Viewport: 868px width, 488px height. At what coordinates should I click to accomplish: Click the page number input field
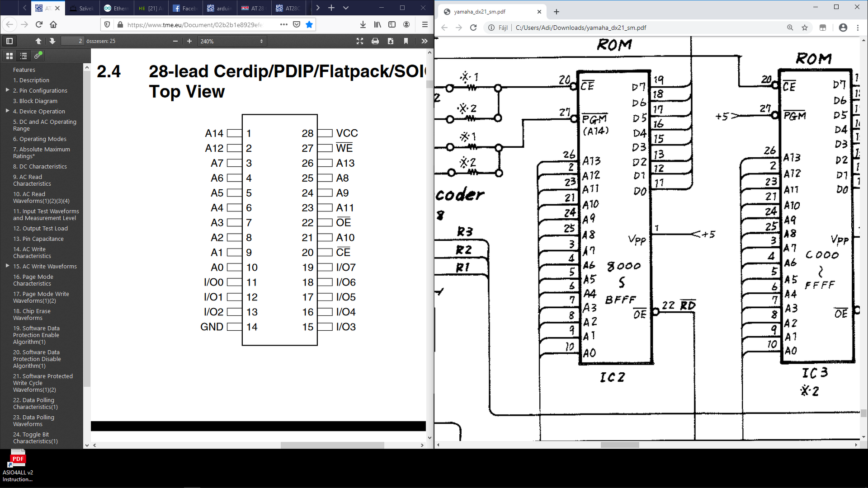pyautogui.click(x=72, y=41)
